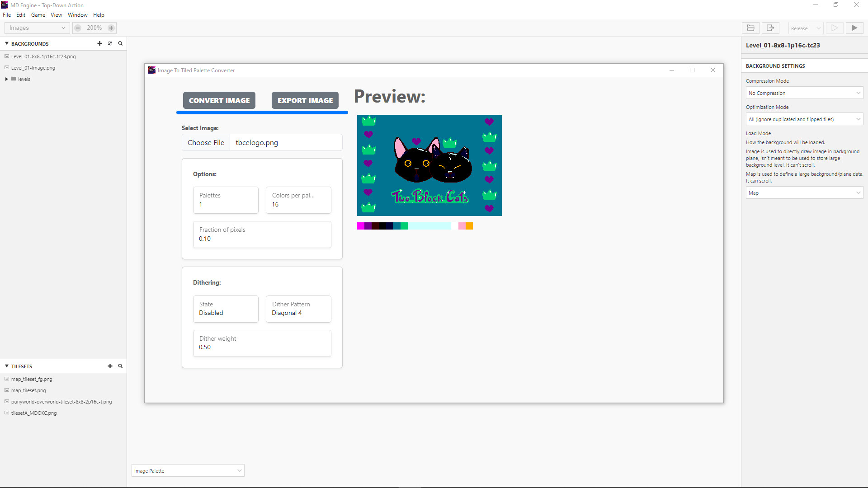Open the Image Palette dropdown

[x=188, y=470]
